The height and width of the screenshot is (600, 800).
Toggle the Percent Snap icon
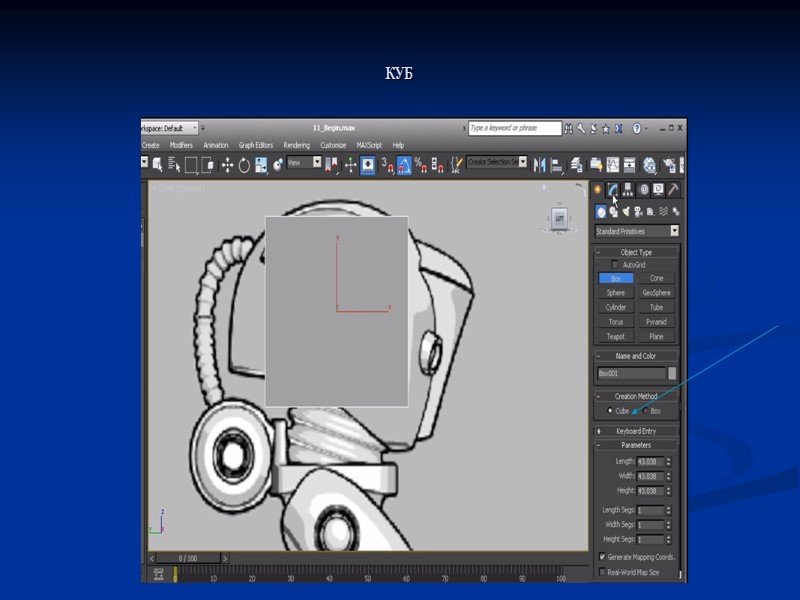(420, 165)
